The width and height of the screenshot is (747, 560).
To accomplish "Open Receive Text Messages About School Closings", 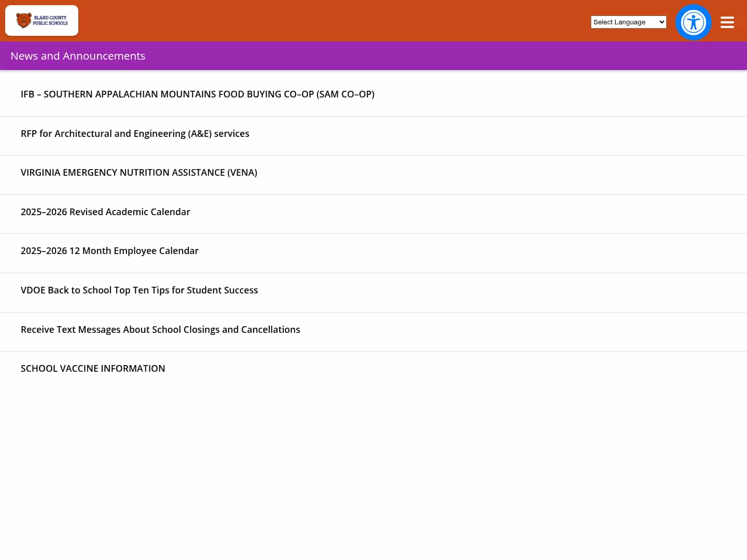I will tap(160, 330).
